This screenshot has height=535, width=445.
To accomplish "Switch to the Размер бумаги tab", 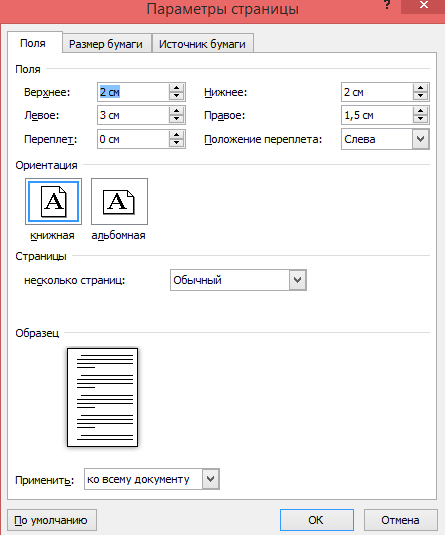I will click(106, 44).
